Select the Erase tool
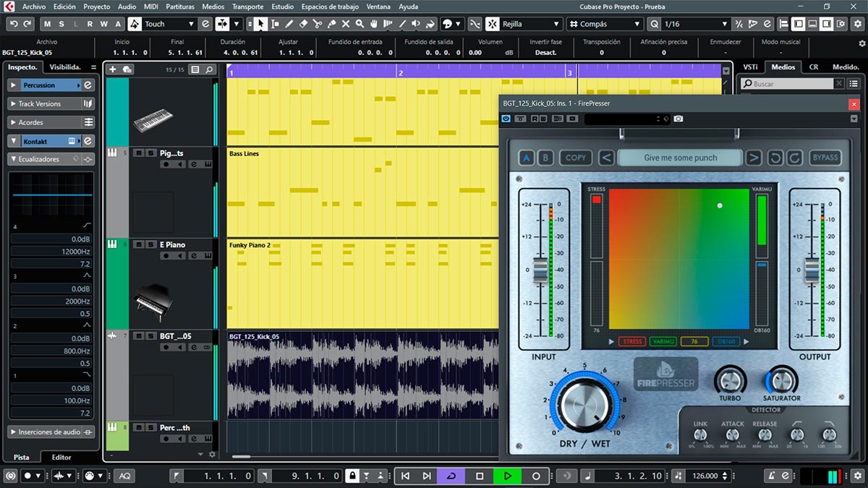Viewport: 868px width, 488px height. pyautogui.click(x=304, y=24)
